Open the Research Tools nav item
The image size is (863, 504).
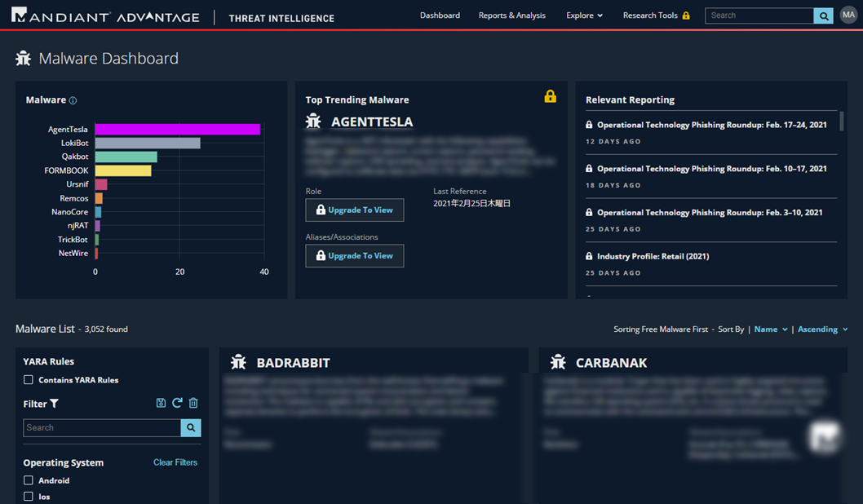(650, 15)
